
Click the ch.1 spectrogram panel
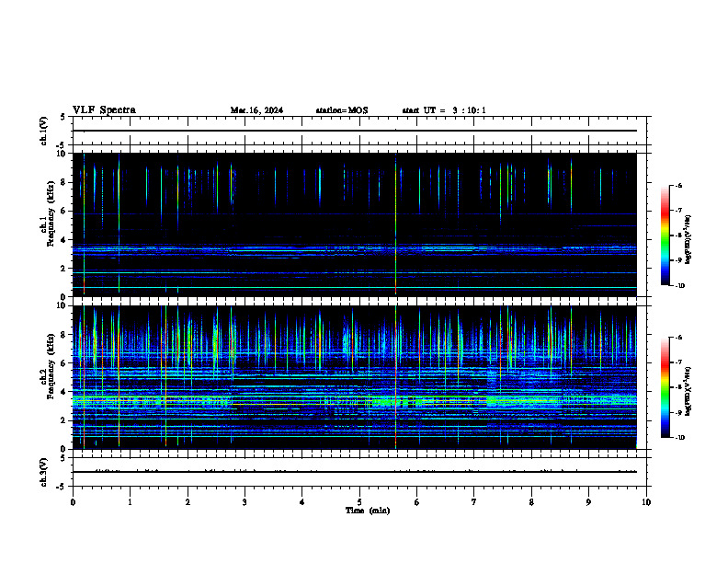(x=354, y=224)
